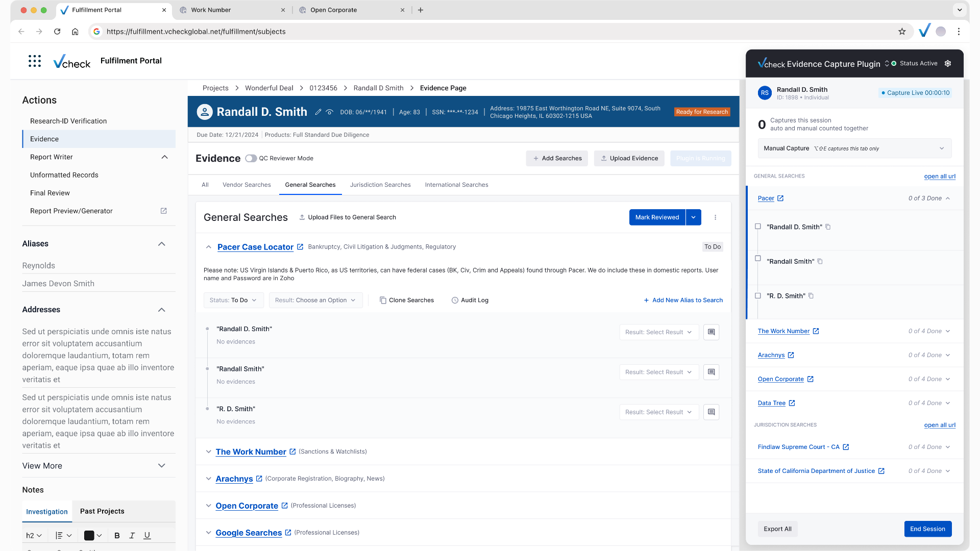Click Report Preview/Generator external icon
This screenshot has height=551, width=980.
coord(164,211)
